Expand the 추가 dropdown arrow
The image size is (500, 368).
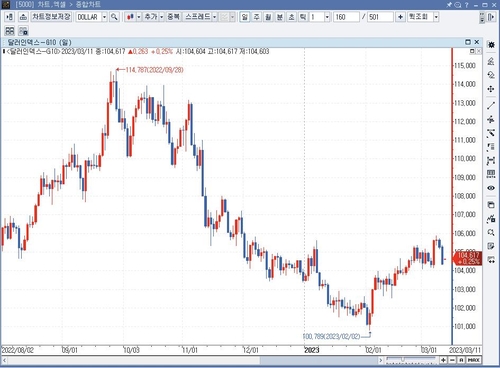[x=161, y=17]
